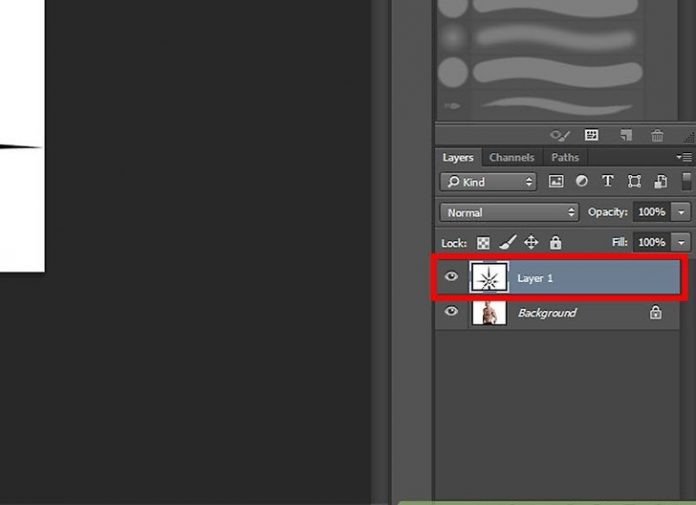Filter for type layers

pyautogui.click(x=607, y=182)
